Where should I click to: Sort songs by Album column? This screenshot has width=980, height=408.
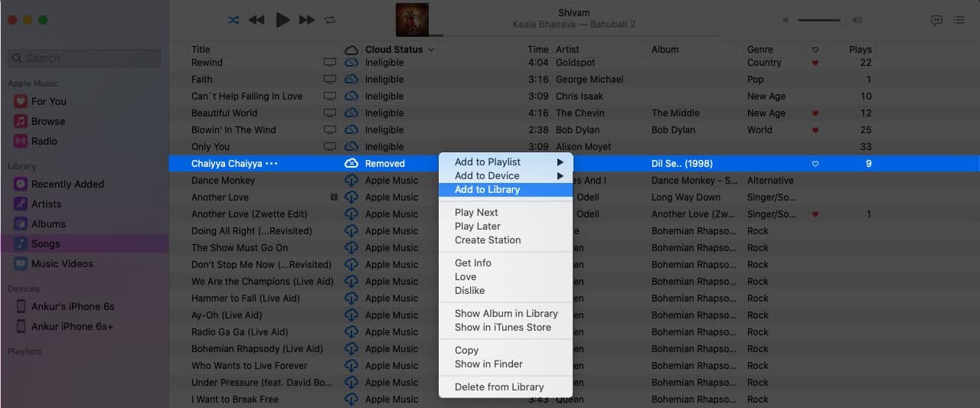(665, 49)
